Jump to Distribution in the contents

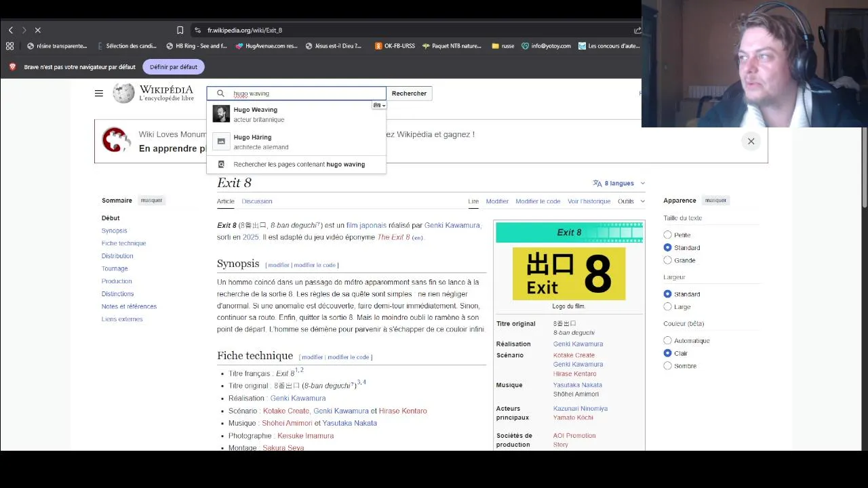pyautogui.click(x=117, y=256)
